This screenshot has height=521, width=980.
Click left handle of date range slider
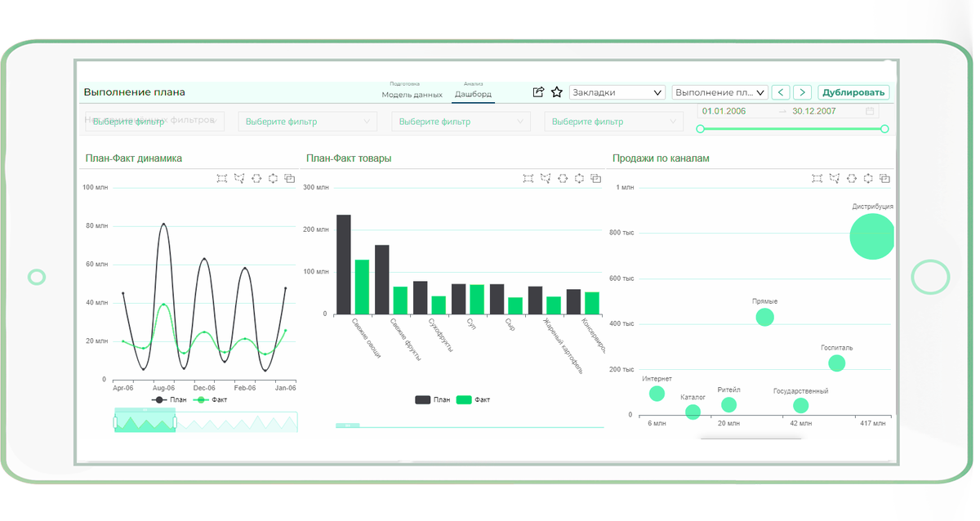point(700,129)
